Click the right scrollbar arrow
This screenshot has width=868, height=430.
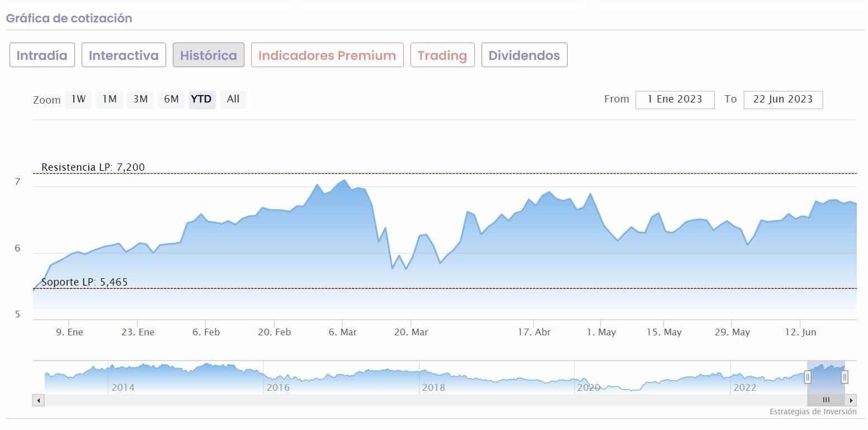851,400
